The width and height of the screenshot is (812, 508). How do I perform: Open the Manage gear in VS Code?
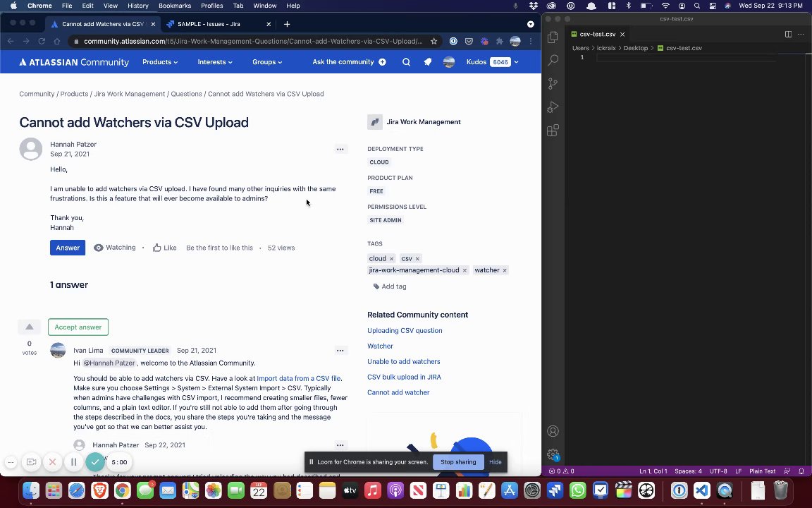click(x=553, y=454)
